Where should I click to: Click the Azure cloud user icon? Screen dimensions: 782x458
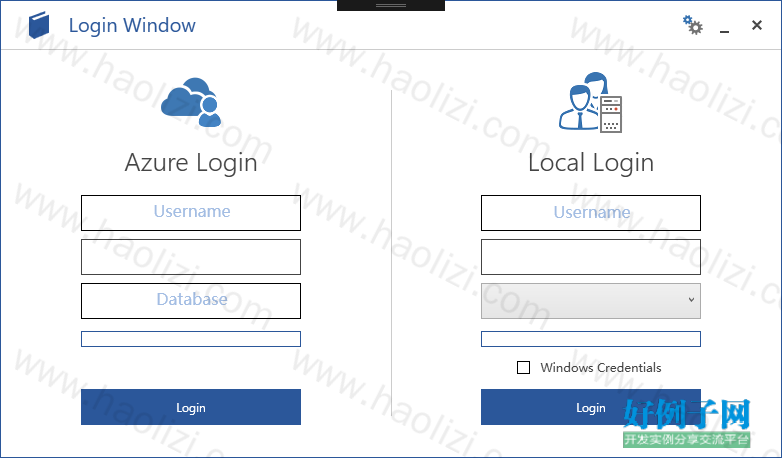(191, 102)
